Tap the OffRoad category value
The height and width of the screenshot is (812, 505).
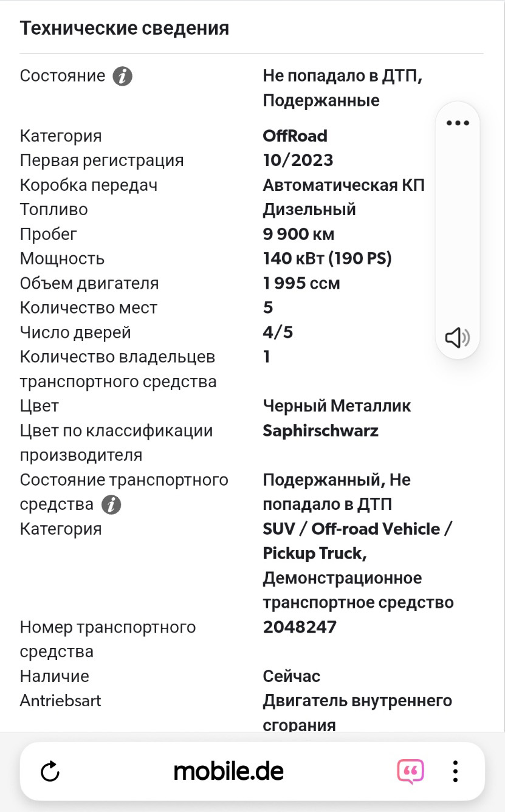coord(295,136)
